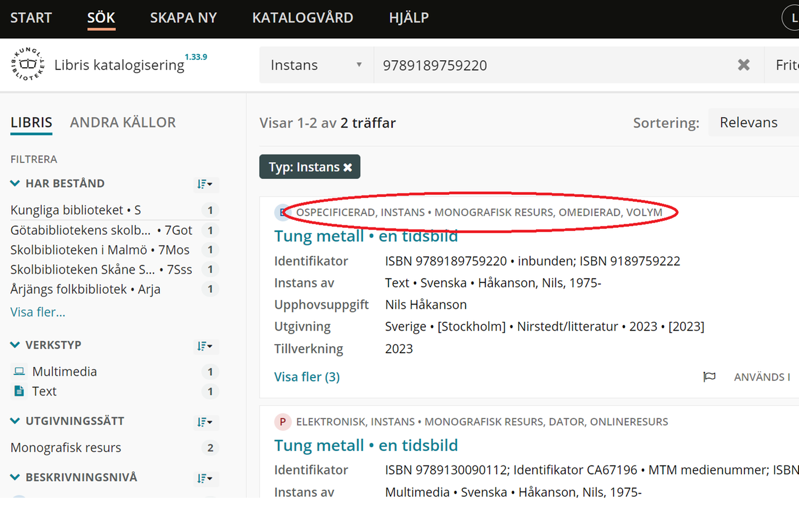Expand Visa fler (3) on first result
The image size is (799, 532).
pos(307,377)
